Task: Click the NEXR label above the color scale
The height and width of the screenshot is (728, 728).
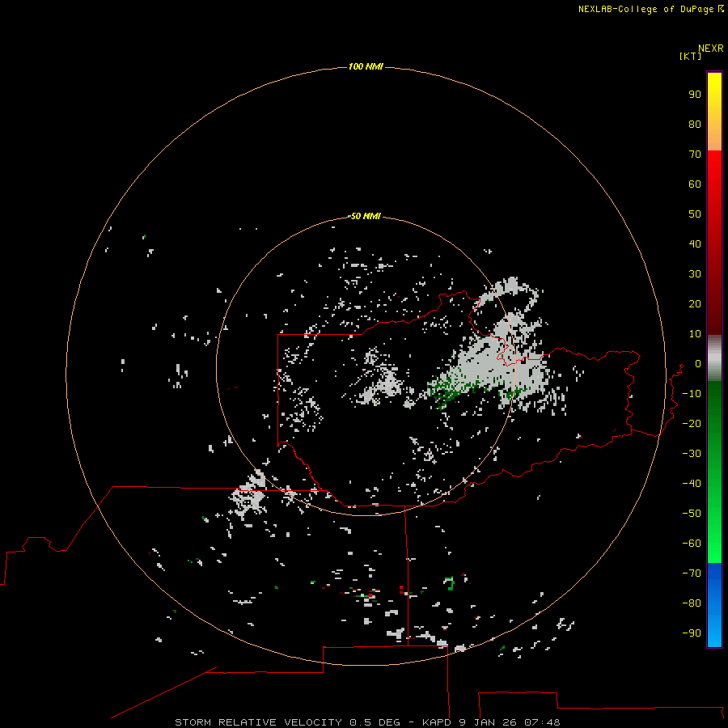Action: tap(711, 49)
